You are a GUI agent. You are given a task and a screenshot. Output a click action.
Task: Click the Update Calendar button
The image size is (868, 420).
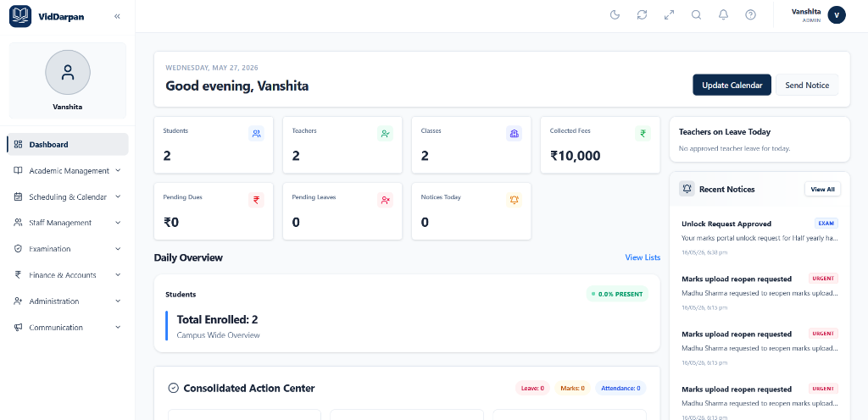pyautogui.click(x=732, y=86)
